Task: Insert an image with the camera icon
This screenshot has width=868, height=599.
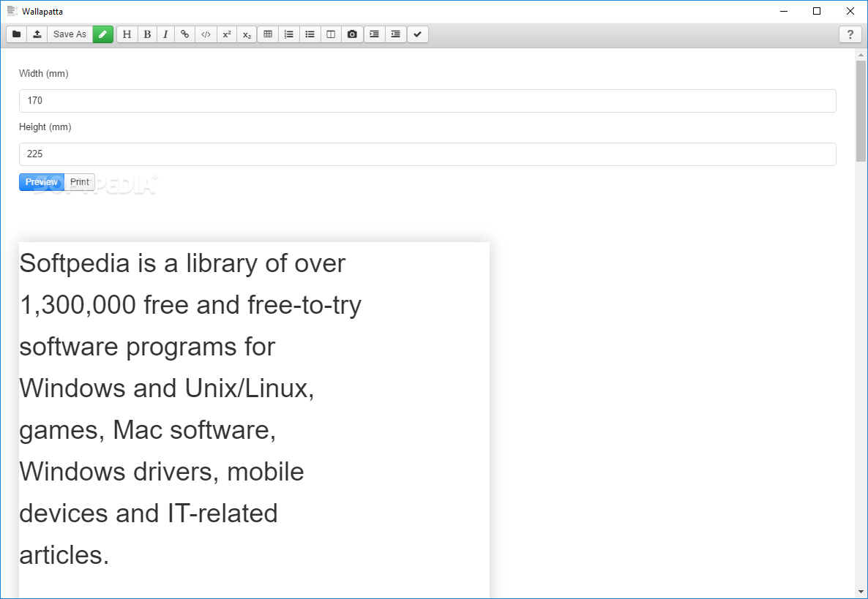Action: (352, 34)
